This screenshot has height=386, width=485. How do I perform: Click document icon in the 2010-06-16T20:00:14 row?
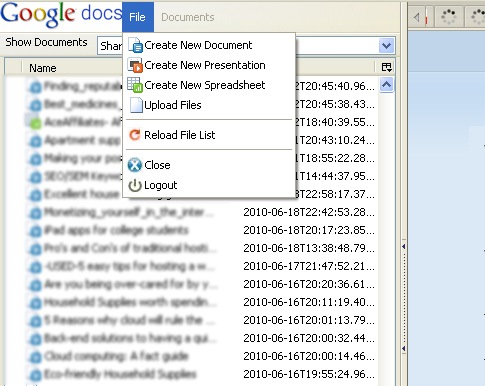(35, 356)
